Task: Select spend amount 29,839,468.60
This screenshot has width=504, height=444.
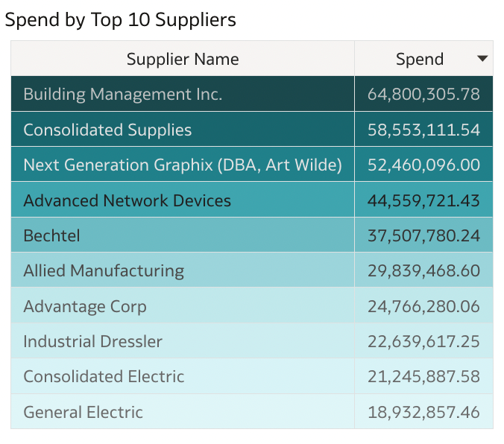Action: [423, 271]
